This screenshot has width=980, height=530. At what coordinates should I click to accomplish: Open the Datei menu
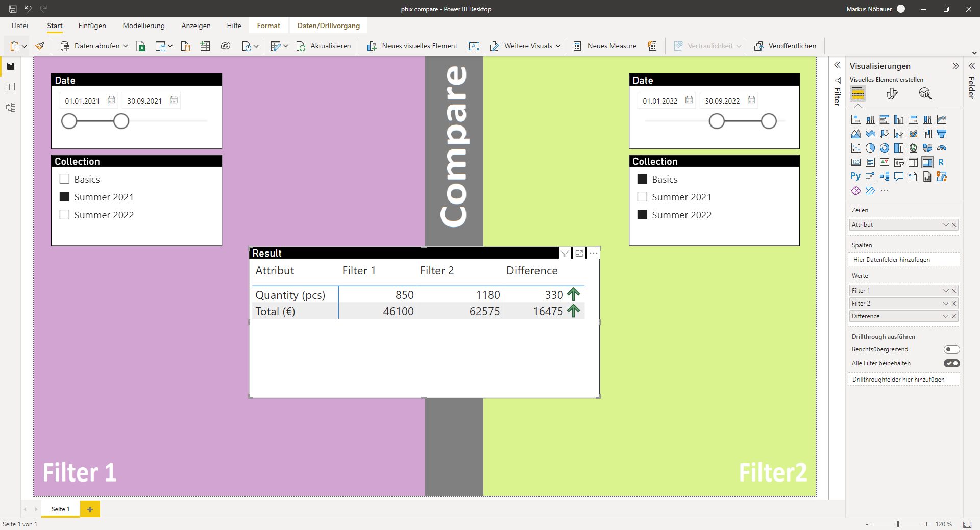pyautogui.click(x=20, y=26)
